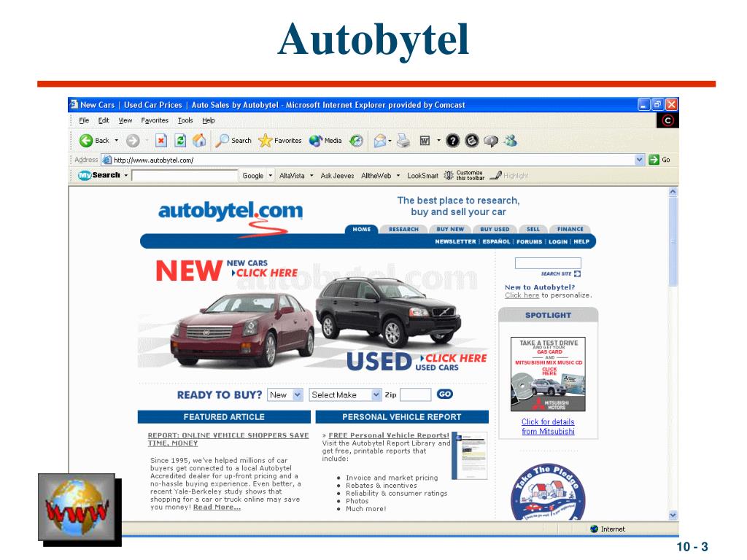Open Favorites star toolbar button

point(280,141)
